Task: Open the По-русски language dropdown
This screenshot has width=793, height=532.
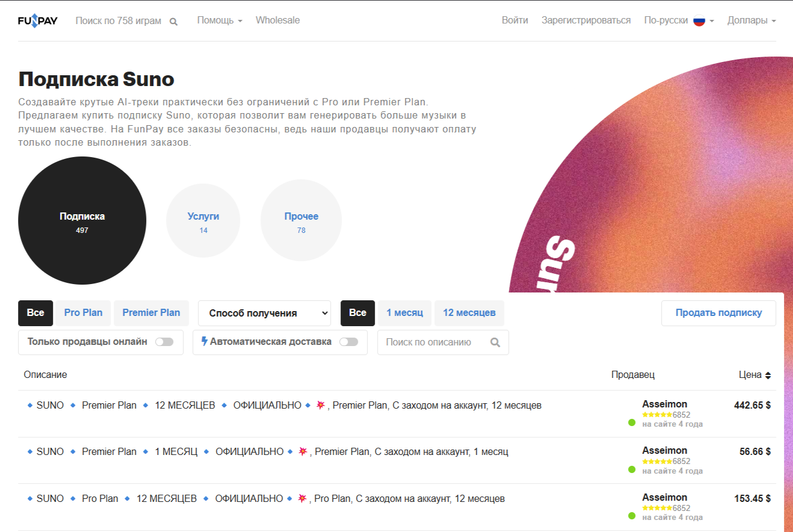Action: (679, 20)
